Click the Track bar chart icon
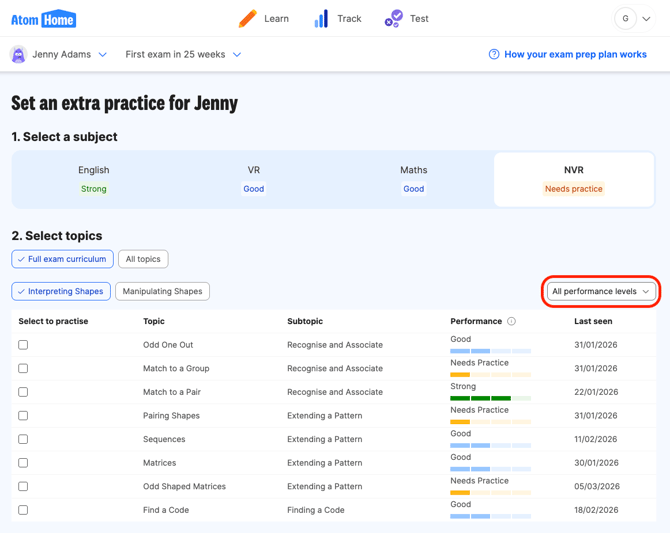670x533 pixels. point(321,19)
